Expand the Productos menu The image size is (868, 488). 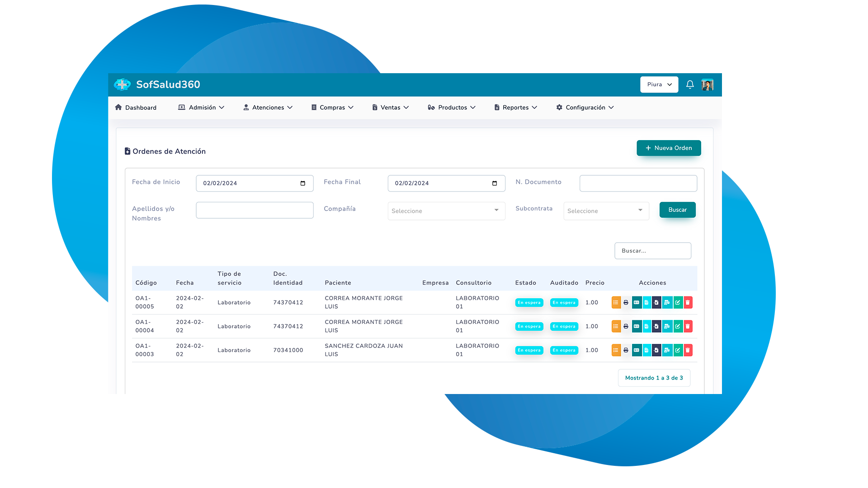click(x=452, y=108)
